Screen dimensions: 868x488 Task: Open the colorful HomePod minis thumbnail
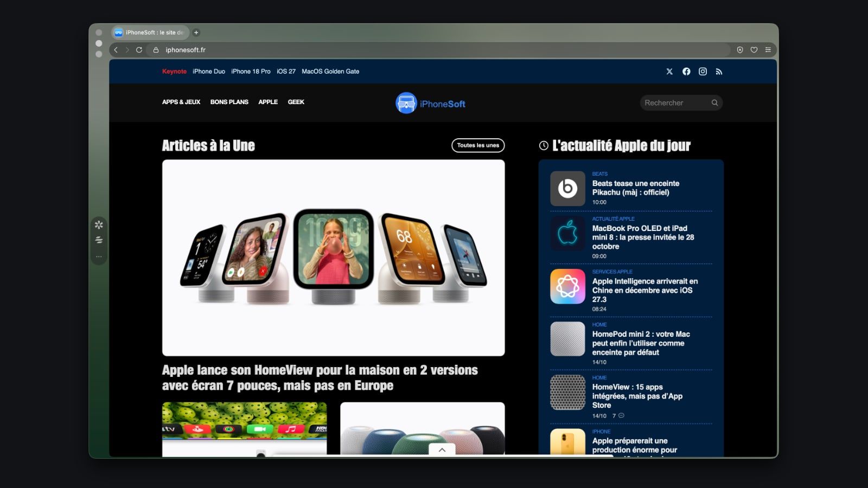pos(422,428)
